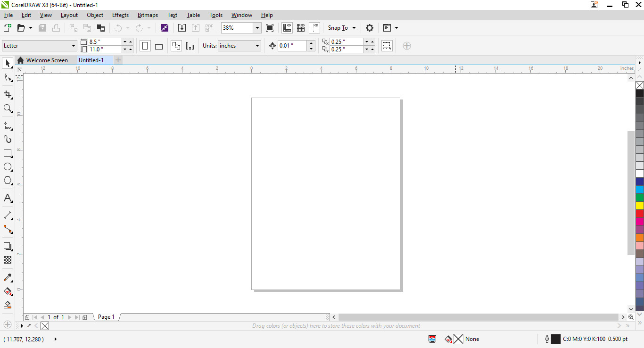Add a new document tab with plus
The width and height of the screenshot is (644, 348).
point(118,60)
